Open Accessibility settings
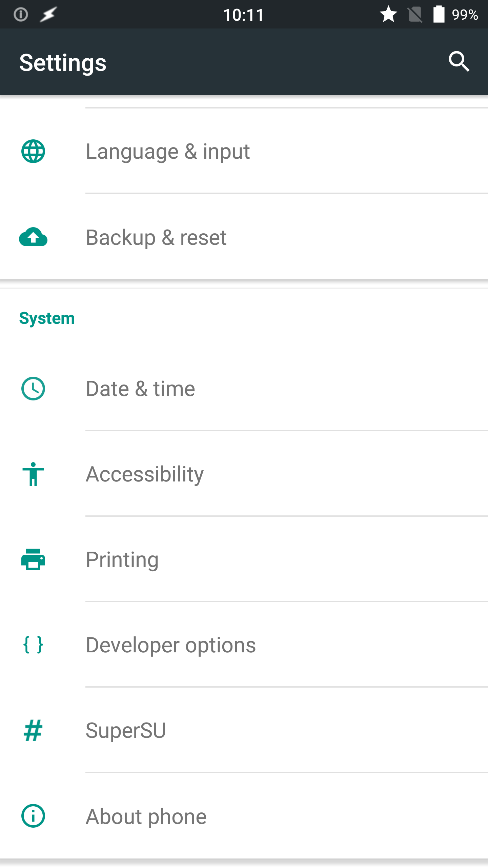This screenshot has width=488, height=868. point(244,474)
